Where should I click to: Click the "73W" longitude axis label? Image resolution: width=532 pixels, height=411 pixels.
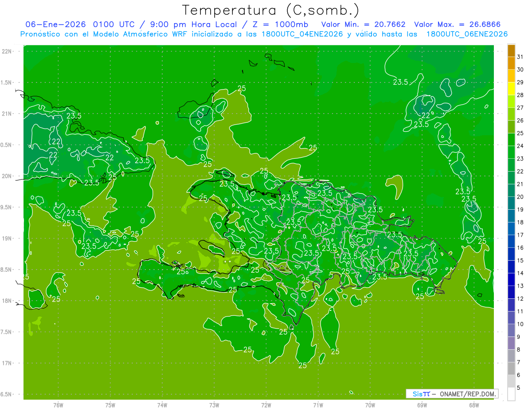point(214,405)
